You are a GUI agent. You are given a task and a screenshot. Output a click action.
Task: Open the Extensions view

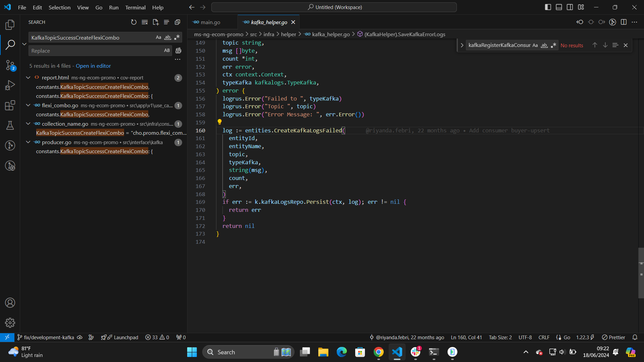pos(10,105)
